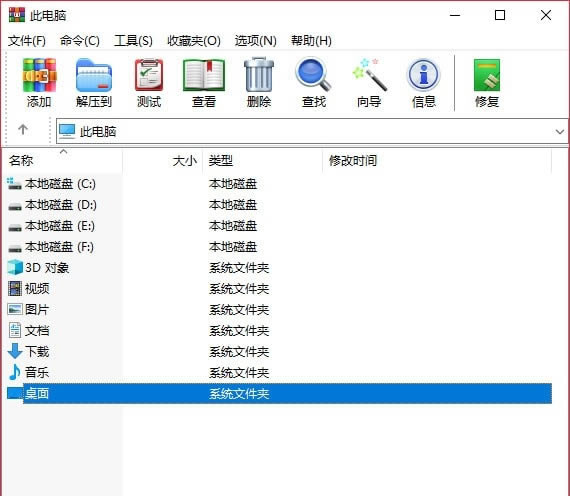Click 本地磁盘 type cell in E: row
This screenshot has width=570, height=496.
point(233,226)
